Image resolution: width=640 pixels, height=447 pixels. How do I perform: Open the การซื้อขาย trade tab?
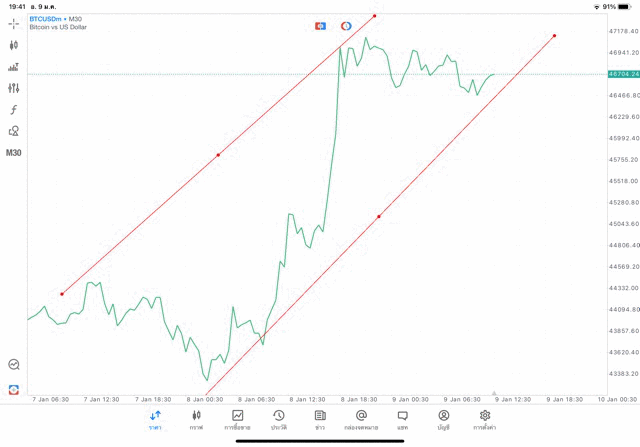pyautogui.click(x=238, y=419)
